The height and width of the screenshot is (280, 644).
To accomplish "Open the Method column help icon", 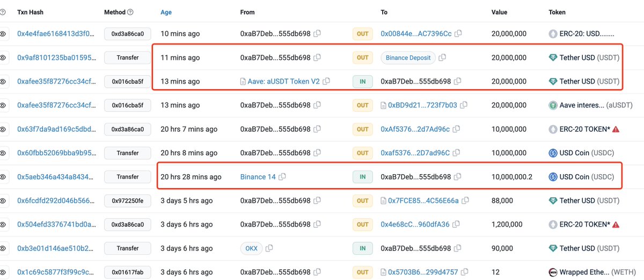I will pyautogui.click(x=130, y=12).
